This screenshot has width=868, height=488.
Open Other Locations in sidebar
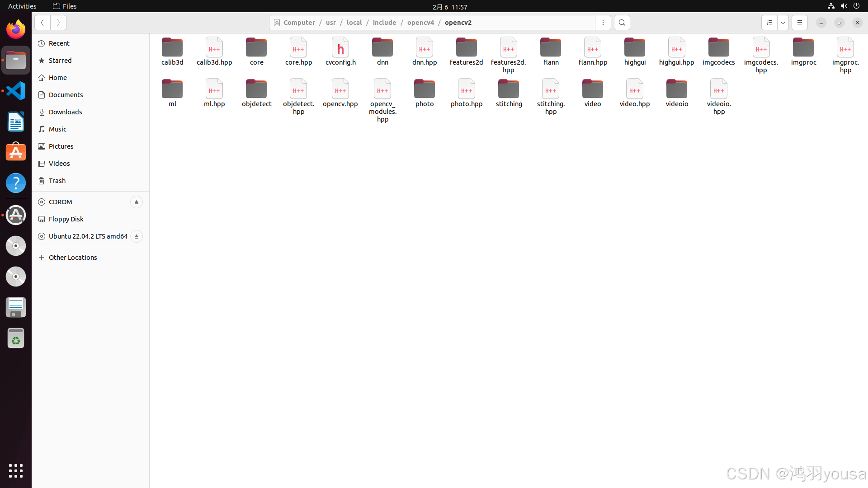click(73, 258)
